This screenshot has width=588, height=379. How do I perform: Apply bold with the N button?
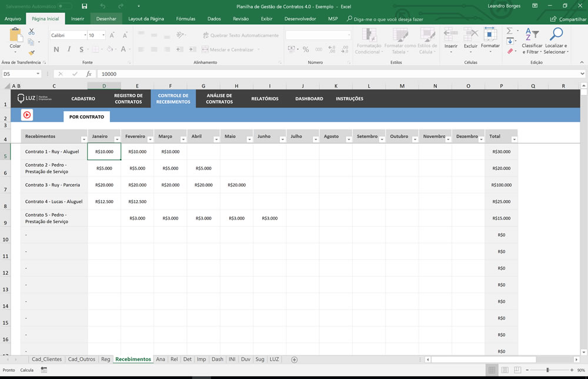coord(56,49)
